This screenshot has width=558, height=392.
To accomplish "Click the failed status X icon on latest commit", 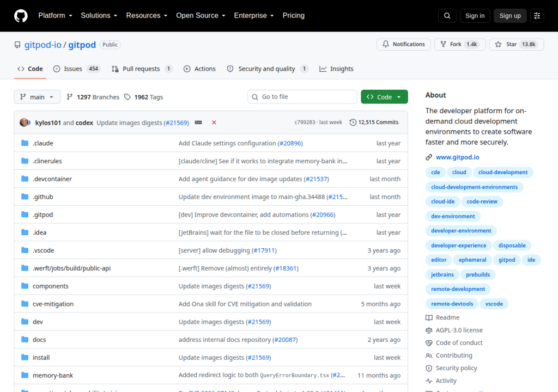I will 214,122.
